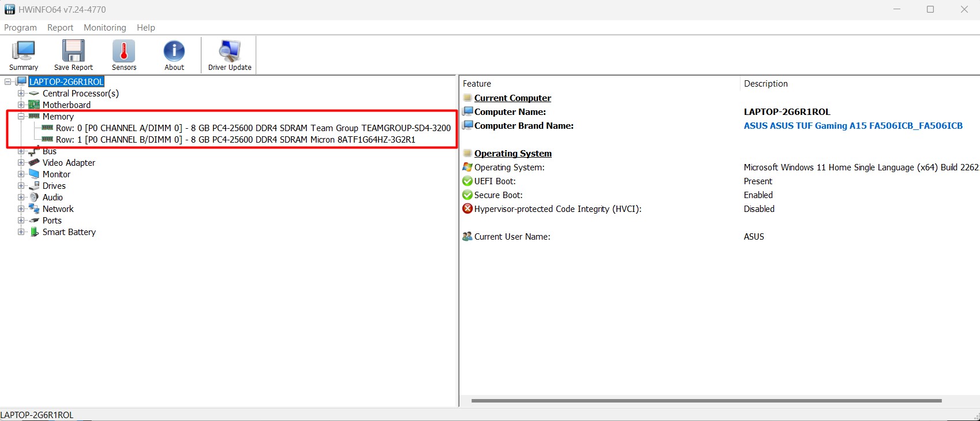Click the Hypervisor-protected Code Integrity (HVCI) row

click(x=558, y=208)
